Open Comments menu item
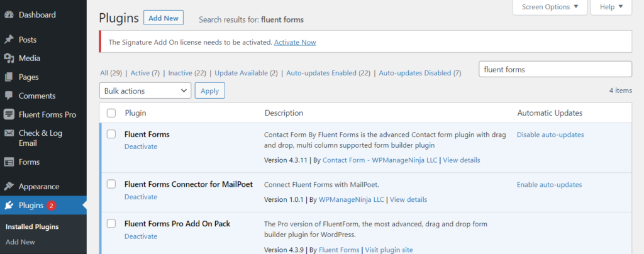644x254 pixels. pyautogui.click(x=37, y=96)
